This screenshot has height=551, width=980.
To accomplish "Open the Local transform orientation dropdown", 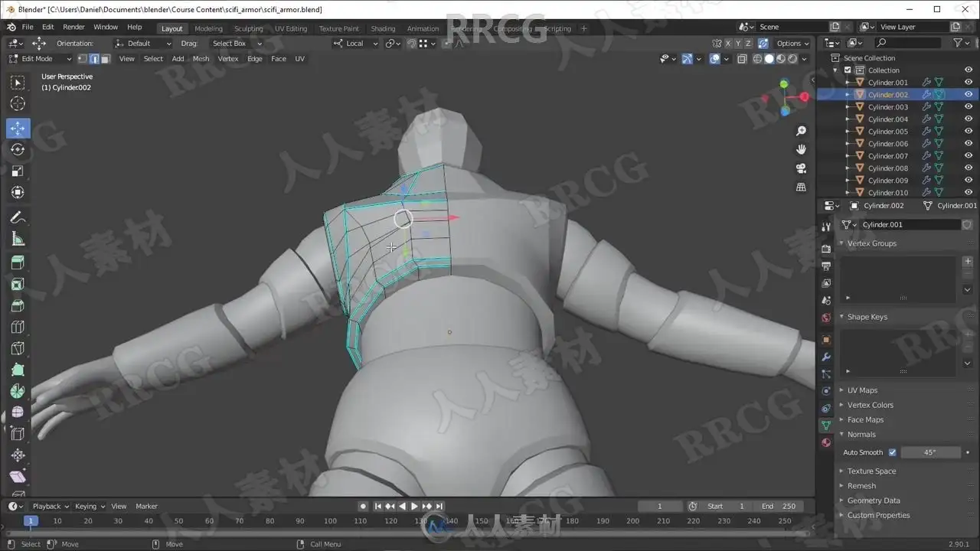I will 356,44.
